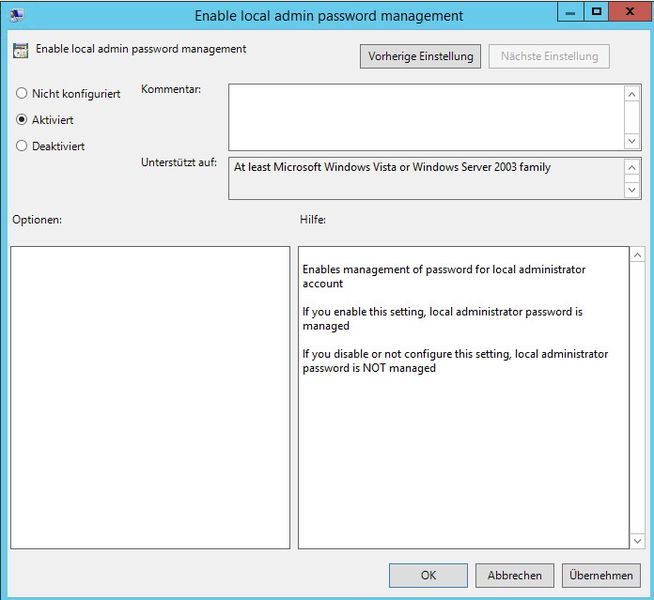The height and width of the screenshot is (600, 654).
Task: Open the window system menu icon in the title bar
Action: coord(17,15)
